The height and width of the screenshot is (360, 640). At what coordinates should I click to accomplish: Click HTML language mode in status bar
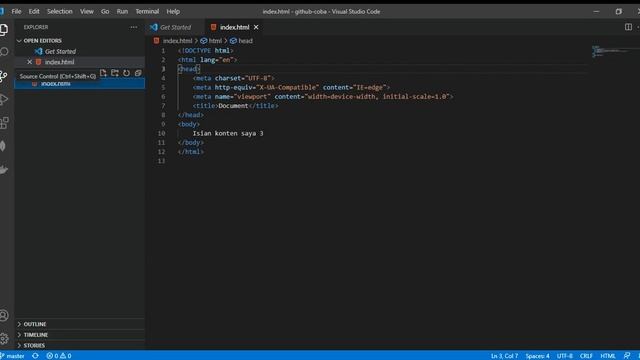[608, 356]
